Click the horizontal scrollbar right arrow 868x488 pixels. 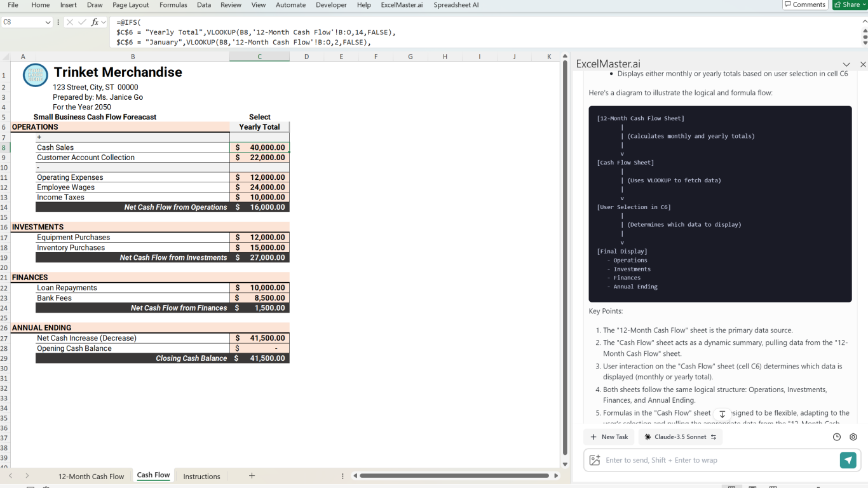[x=556, y=476]
